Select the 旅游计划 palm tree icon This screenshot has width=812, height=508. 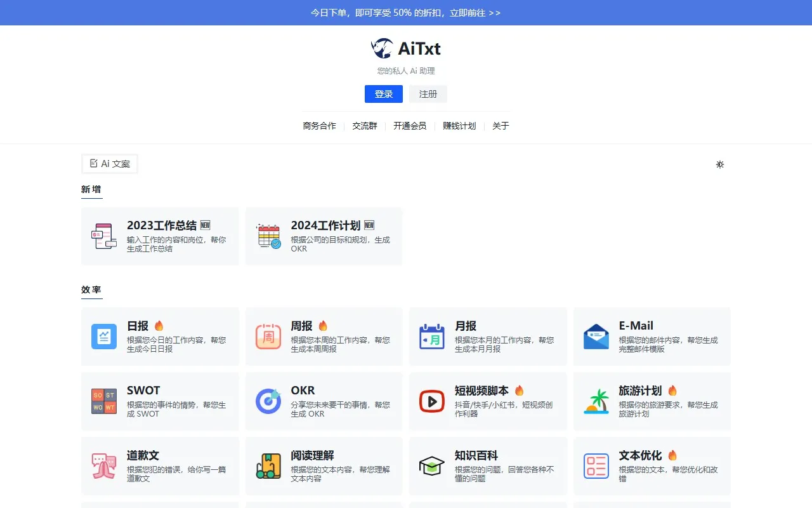[596, 401]
